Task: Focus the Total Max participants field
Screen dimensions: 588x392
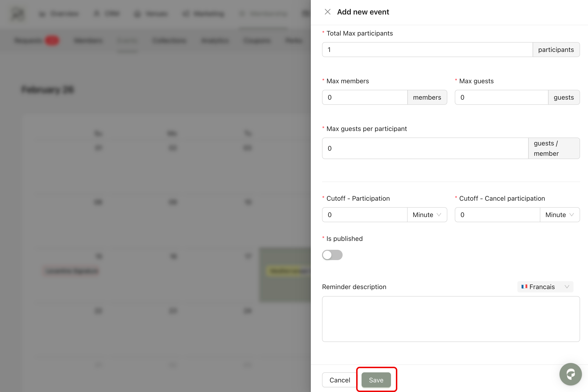Action: (x=427, y=50)
